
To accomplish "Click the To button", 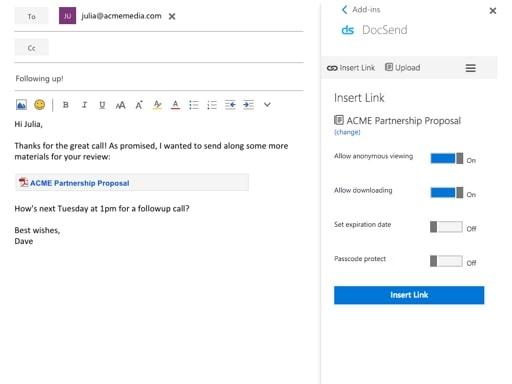I will [31, 16].
